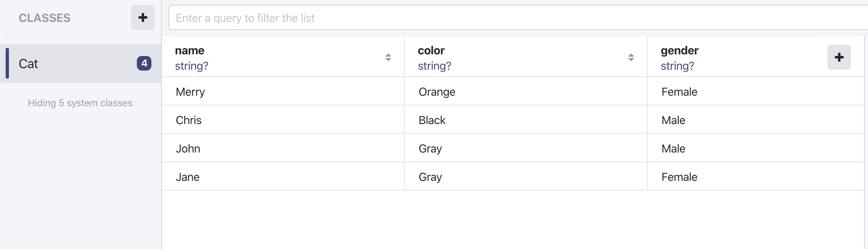
Task: Click the Black color cell
Action: click(432, 120)
